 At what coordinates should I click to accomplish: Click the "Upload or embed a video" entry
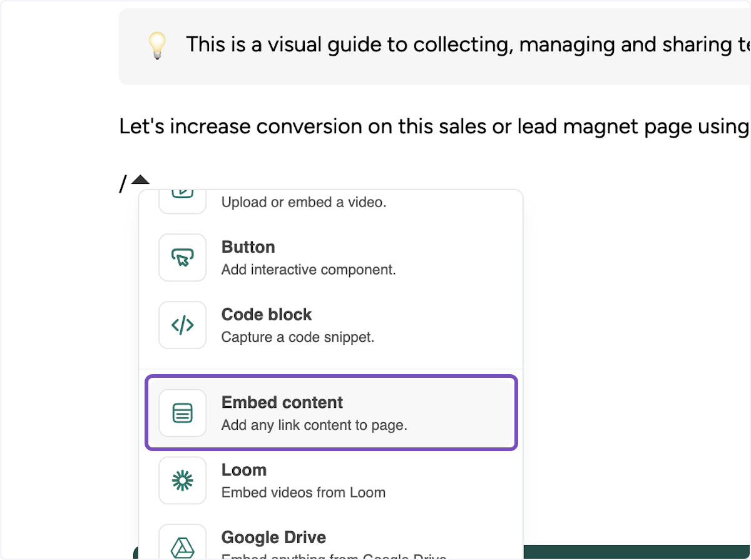pos(304,201)
